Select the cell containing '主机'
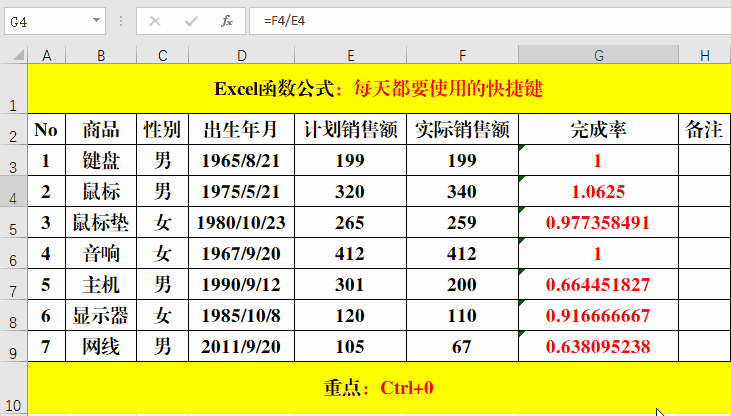The width and height of the screenshot is (731, 416). [101, 284]
